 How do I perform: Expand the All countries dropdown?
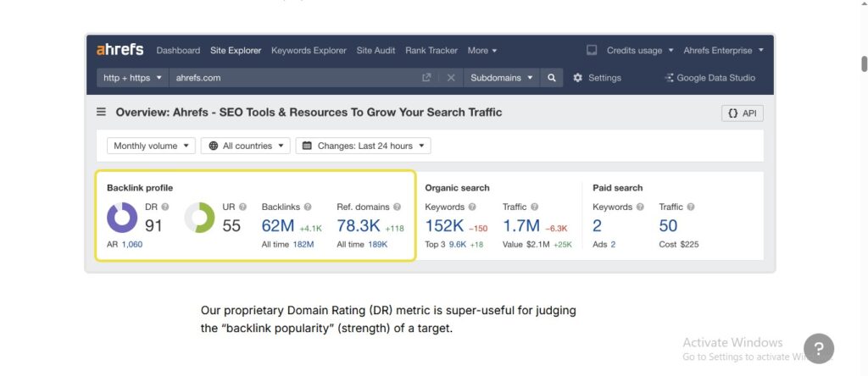click(x=245, y=146)
